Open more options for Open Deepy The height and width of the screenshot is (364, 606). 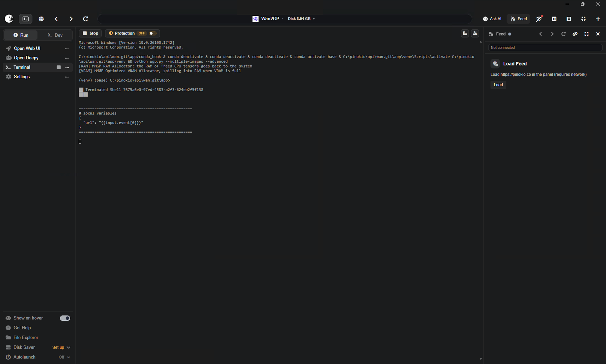pos(67,58)
